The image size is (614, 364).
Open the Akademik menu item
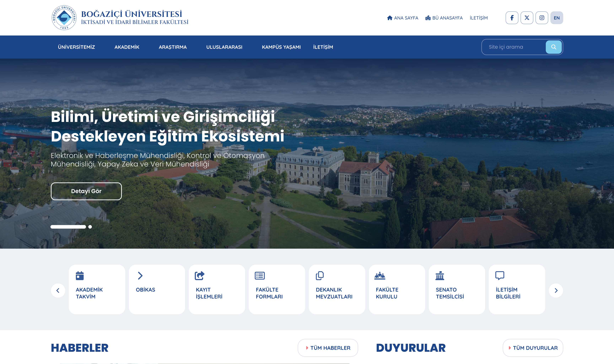[x=127, y=47]
